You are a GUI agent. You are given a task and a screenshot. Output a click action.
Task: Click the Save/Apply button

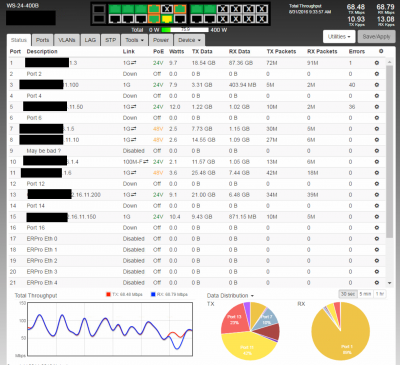point(376,37)
